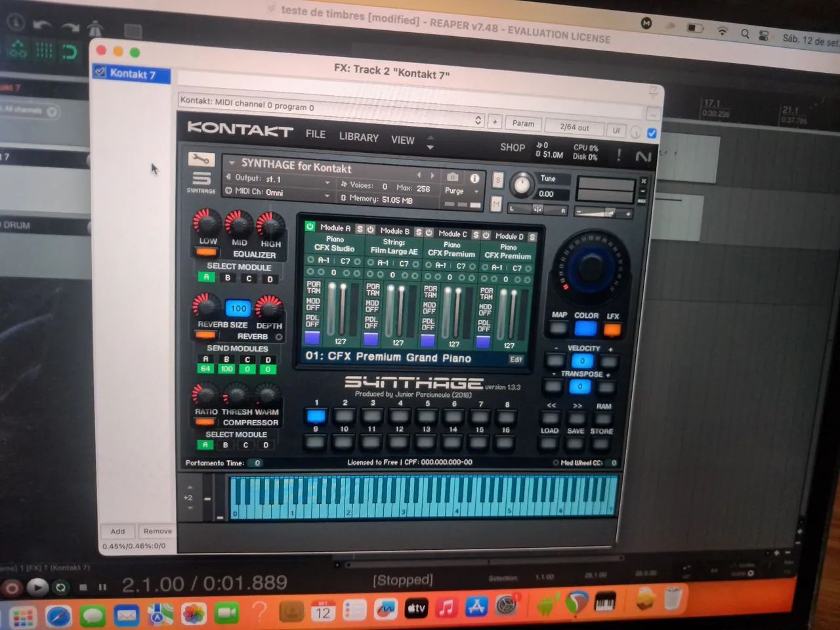Open App Store from the Dock

click(476, 606)
